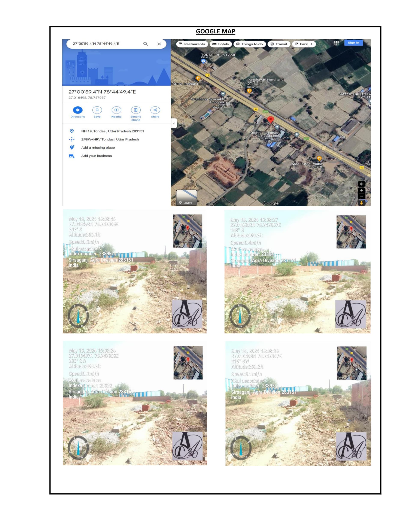The width and height of the screenshot is (411, 532).
Task: Click the Akul associates logo in photo 23895
Action: point(187,314)
